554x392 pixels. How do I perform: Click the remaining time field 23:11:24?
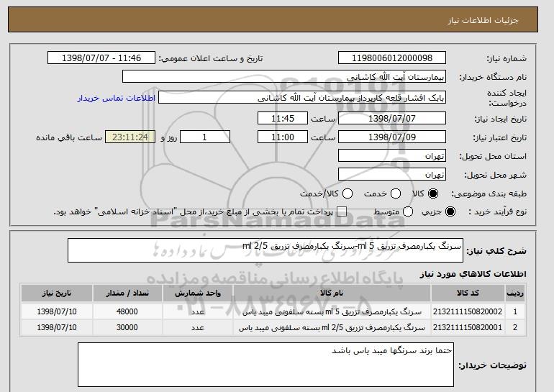[130, 137]
